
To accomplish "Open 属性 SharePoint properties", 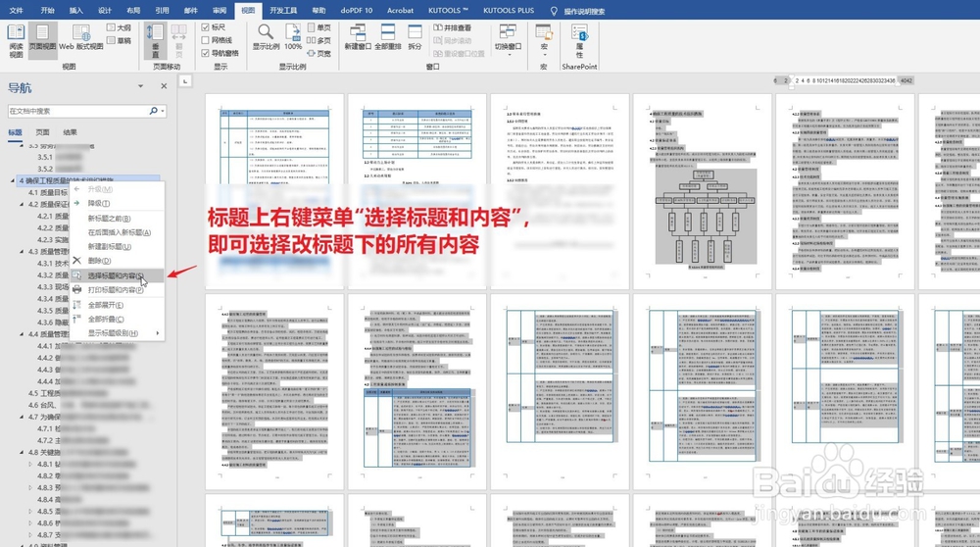I will [579, 41].
